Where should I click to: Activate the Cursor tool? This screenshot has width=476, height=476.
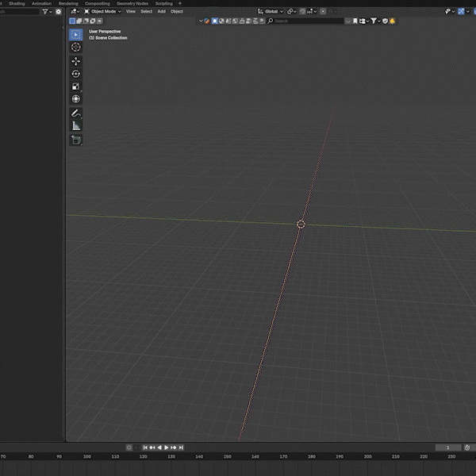pyautogui.click(x=76, y=48)
